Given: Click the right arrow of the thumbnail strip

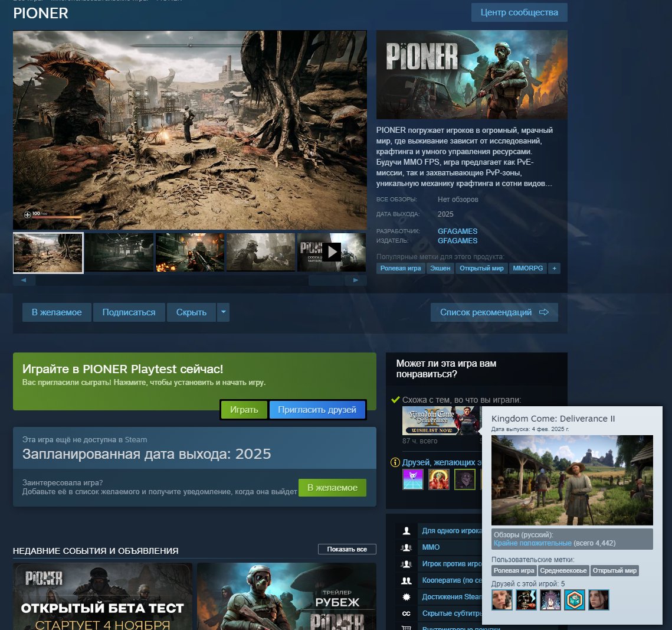Looking at the screenshot, I should click(355, 280).
